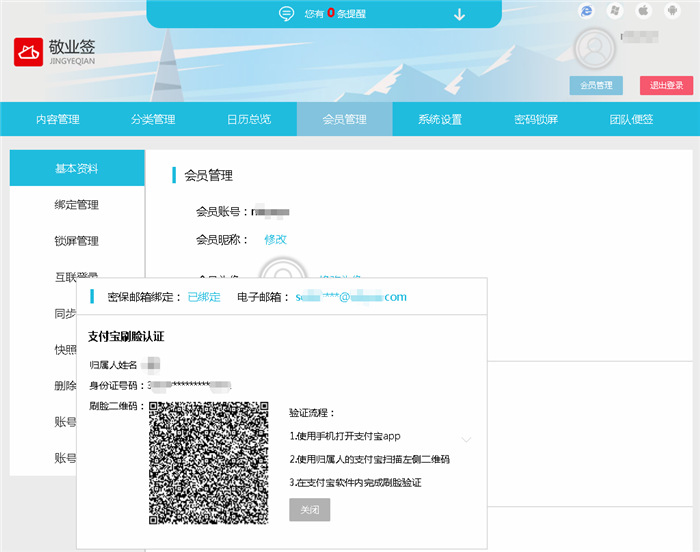This screenshot has width=700, height=552.
Task: Click the 支付宝刷脸认证 dialog title
Action: (x=126, y=336)
